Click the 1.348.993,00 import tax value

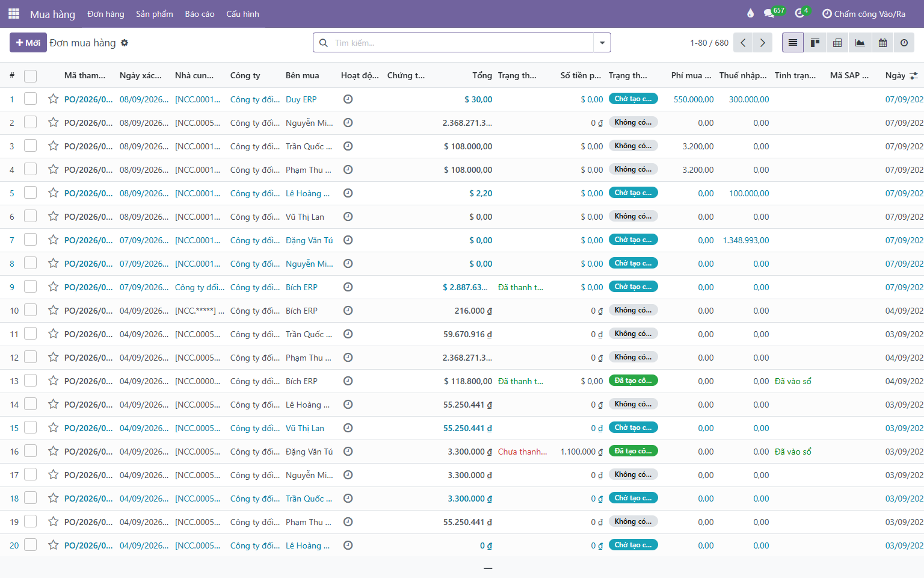tap(746, 240)
